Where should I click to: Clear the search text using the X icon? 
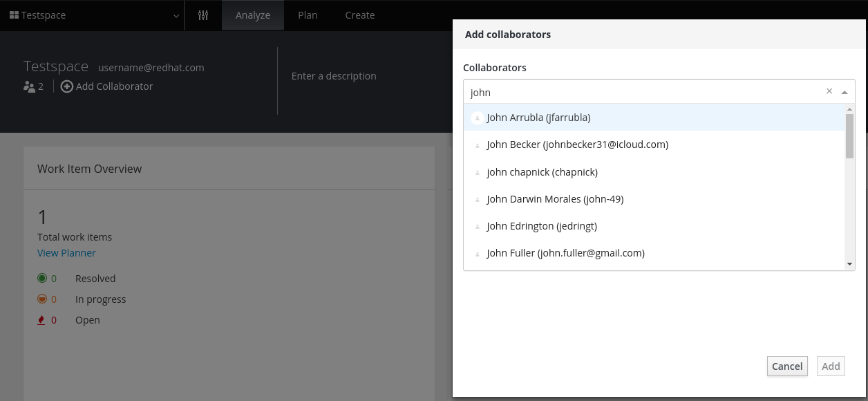829,91
